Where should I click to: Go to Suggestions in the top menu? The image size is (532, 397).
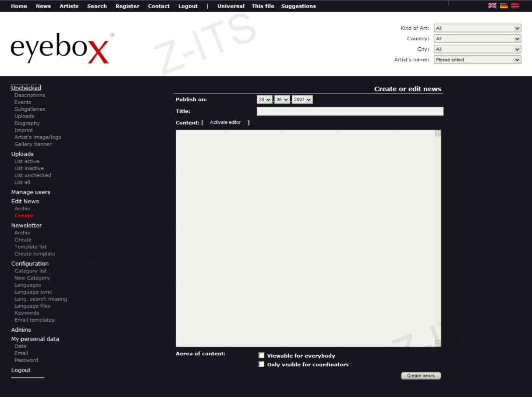pyautogui.click(x=298, y=6)
